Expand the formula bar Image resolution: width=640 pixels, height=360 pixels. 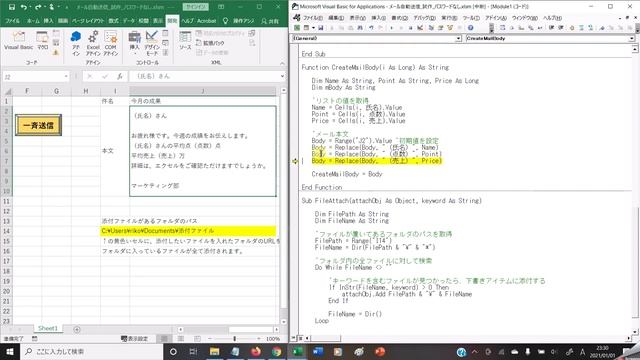click(282, 76)
